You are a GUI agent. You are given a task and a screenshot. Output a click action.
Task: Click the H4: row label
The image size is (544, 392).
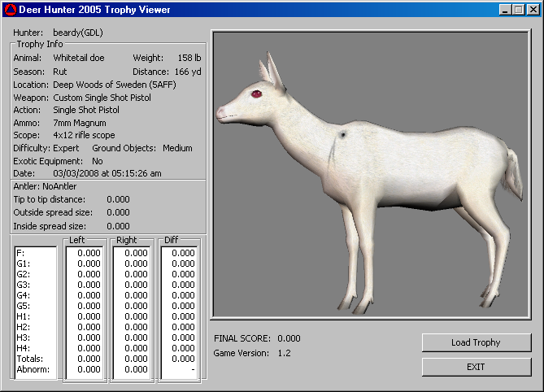[x=24, y=348]
